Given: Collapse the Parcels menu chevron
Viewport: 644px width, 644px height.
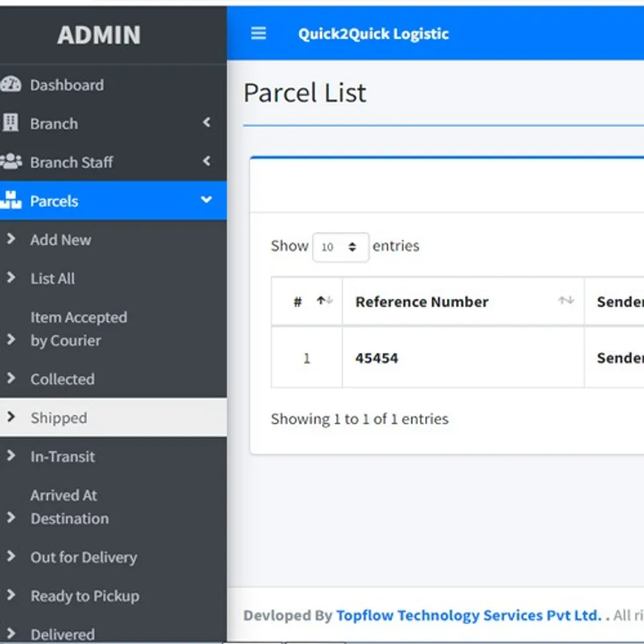Looking at the screenshot, I should [x=206, y=200].
